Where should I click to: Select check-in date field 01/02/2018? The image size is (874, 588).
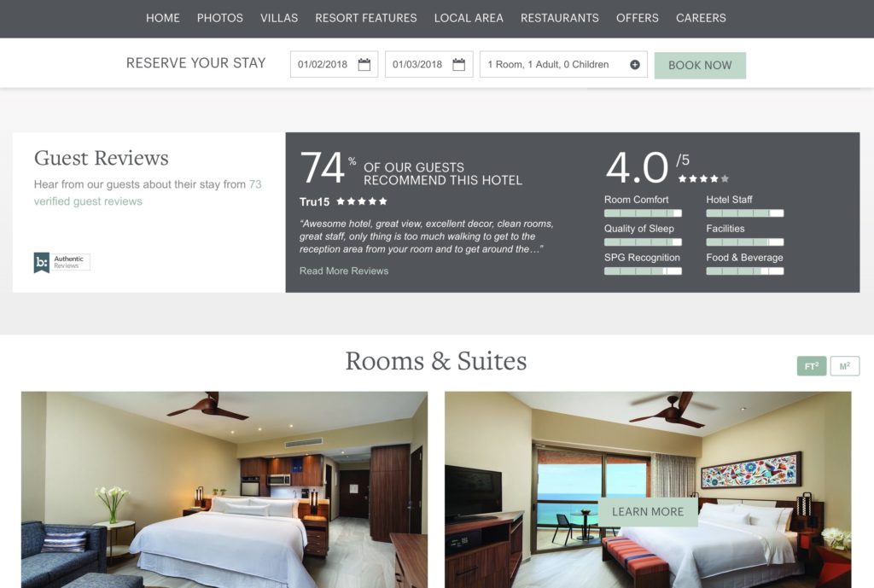point(334,65)
